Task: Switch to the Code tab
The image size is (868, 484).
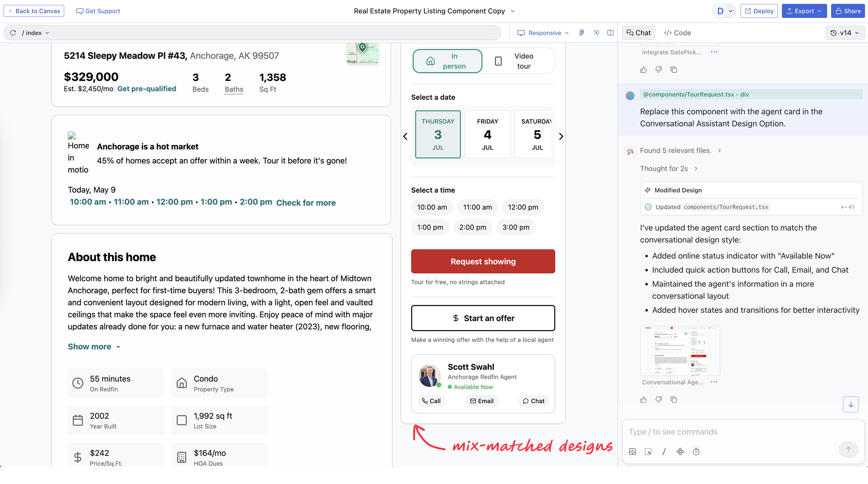Action: point(677,33)
